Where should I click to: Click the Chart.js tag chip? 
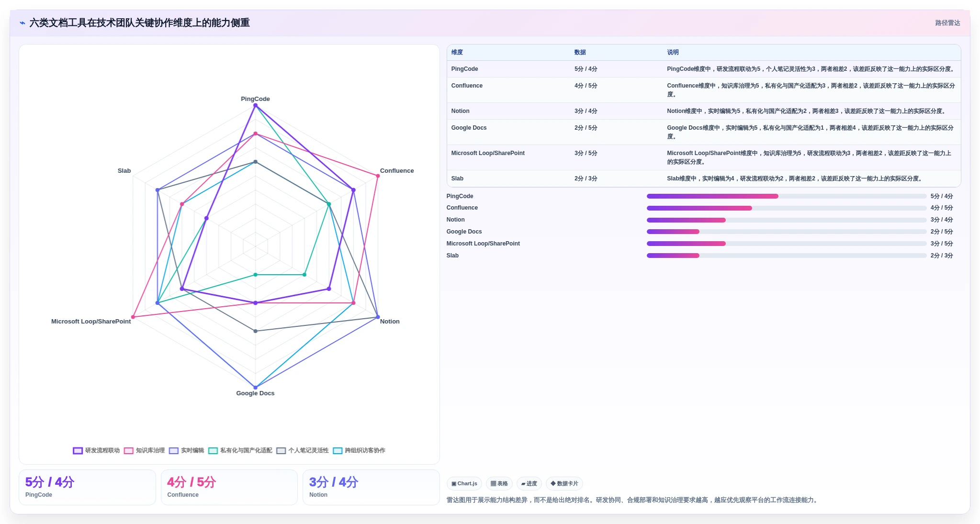pos(464,483)
